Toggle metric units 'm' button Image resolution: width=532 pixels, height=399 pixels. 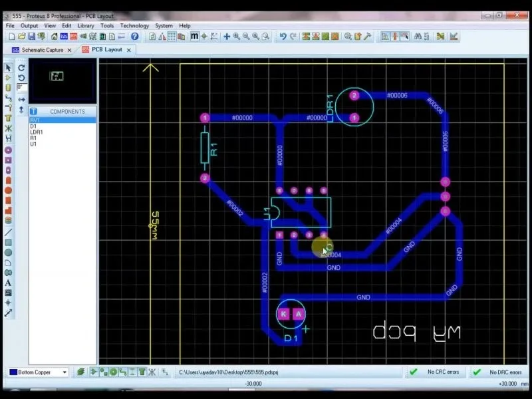point(194,37)
